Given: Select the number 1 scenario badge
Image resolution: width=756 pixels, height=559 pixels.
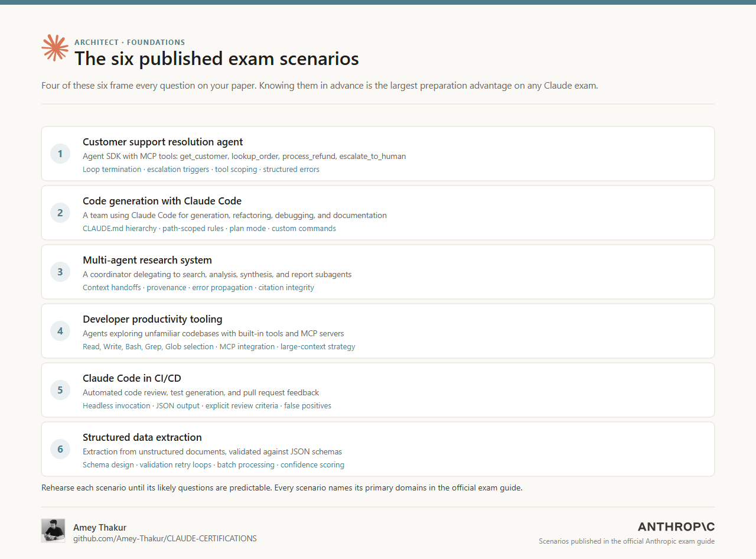Looking at the screenshot, I should [60, 154].
